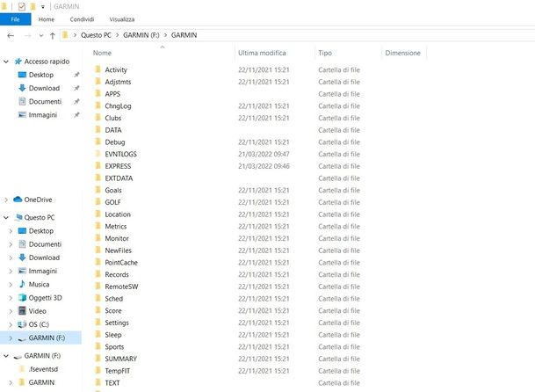Click GARMIN (F:) in address breadcrumb
This screenshot has height=392, width=535.
[141, 35]
